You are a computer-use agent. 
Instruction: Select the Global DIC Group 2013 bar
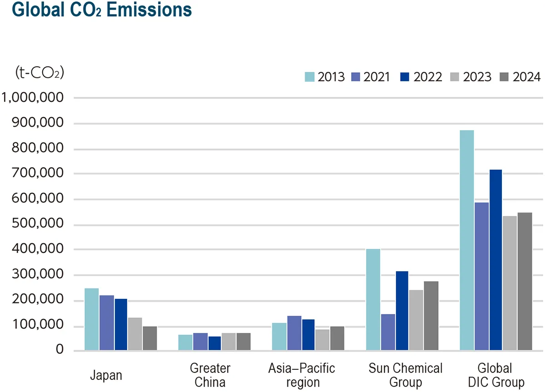(x=466, y=240)
